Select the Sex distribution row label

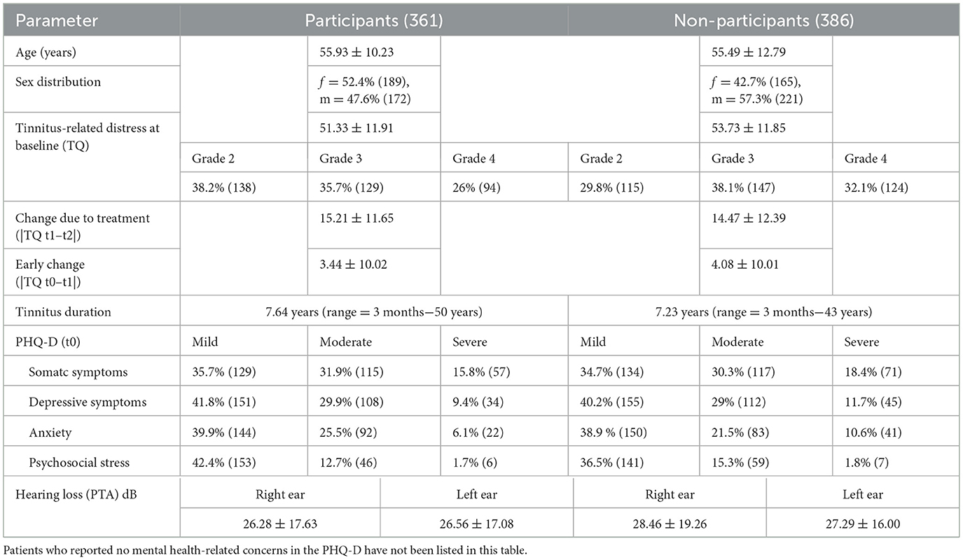(59, 82)
